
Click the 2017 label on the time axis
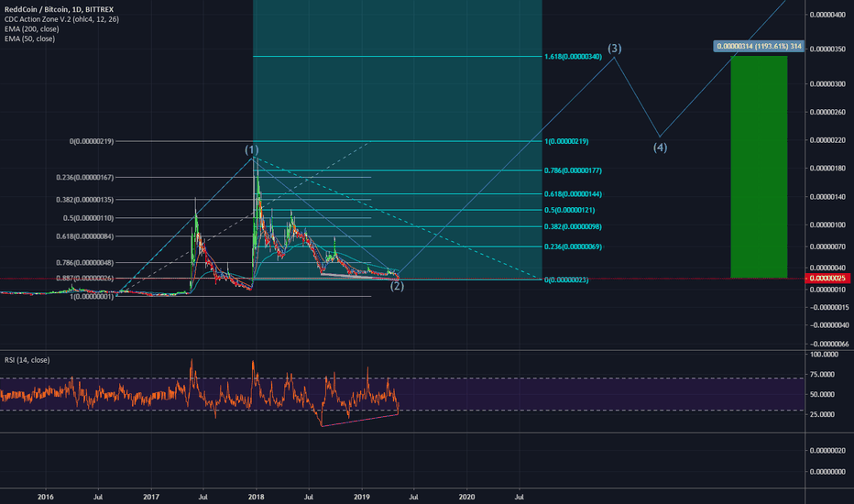(151, 497)
